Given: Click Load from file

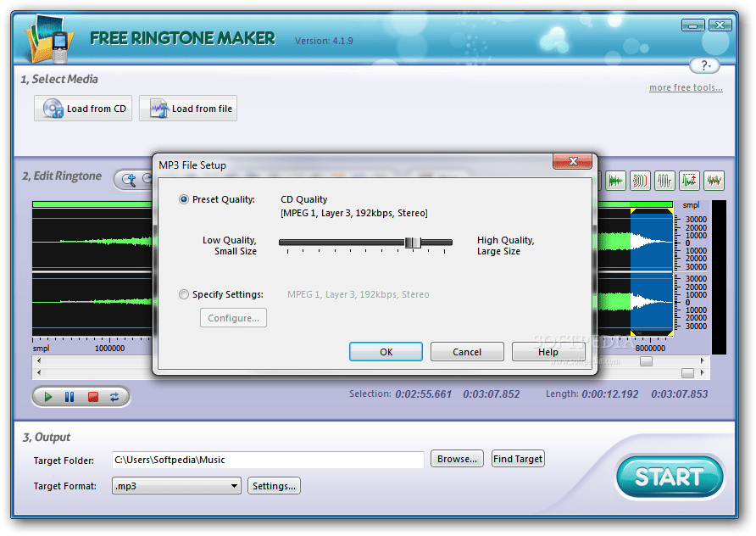Looking at the screenshot, I should pyautogui.click(x=187, y=108).
